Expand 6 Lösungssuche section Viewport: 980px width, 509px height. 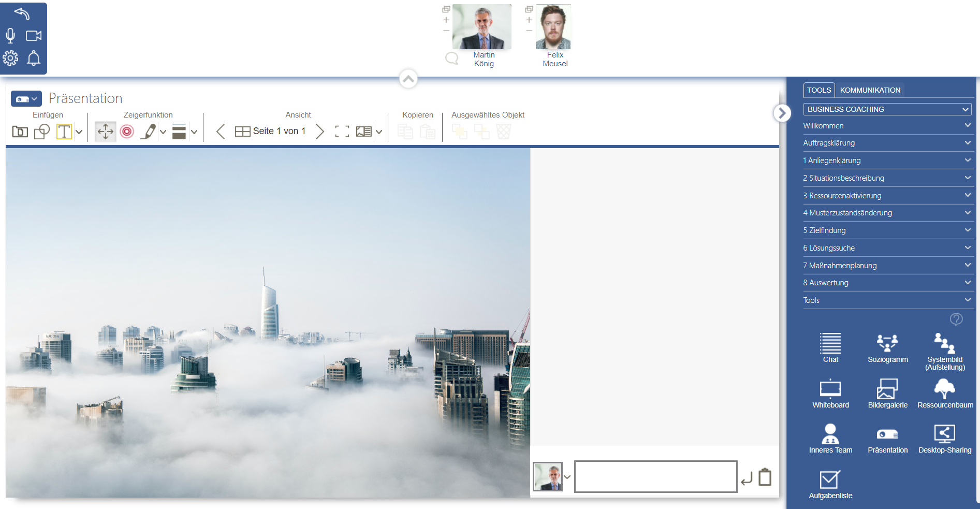coord(887,248)
